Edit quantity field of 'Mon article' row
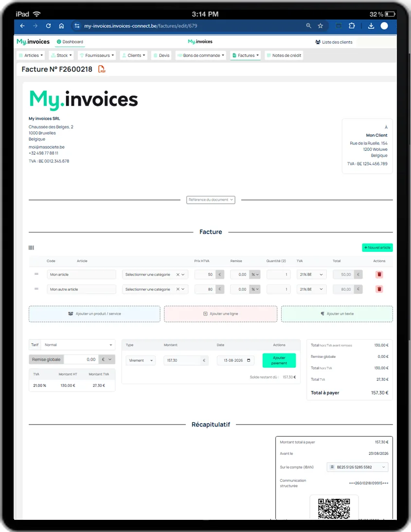 [x=278, y=274]
